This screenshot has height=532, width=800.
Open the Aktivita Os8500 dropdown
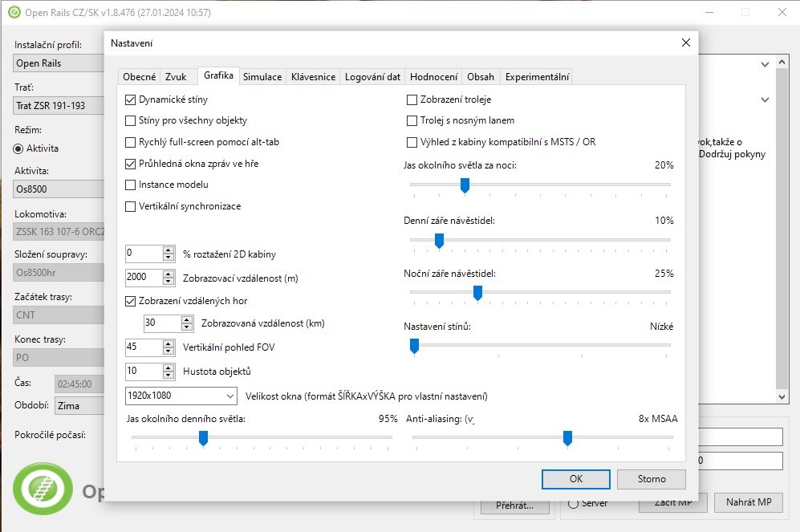click(x=59, y=189)
